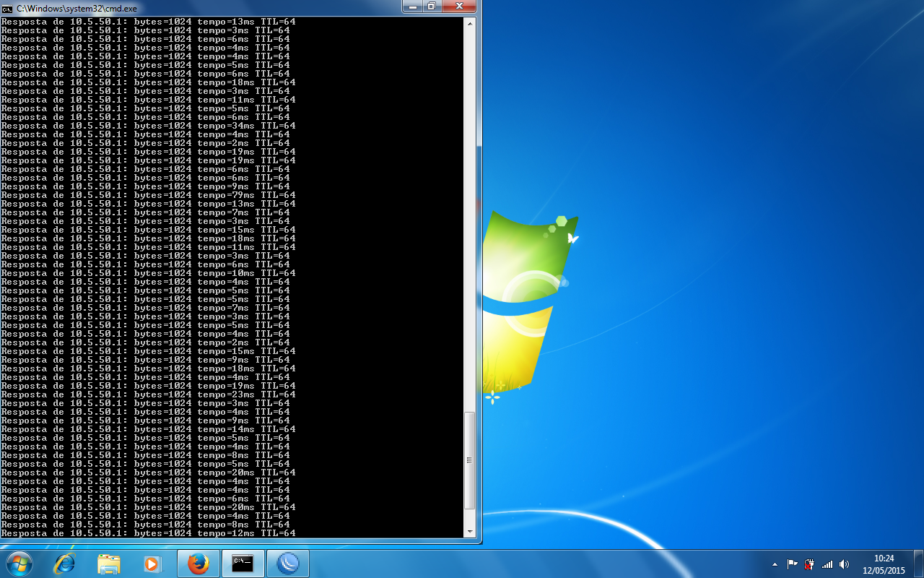Maximize the cmd.exe window
The width and height of the screenshot is (924, 578).
coord(431,6)
